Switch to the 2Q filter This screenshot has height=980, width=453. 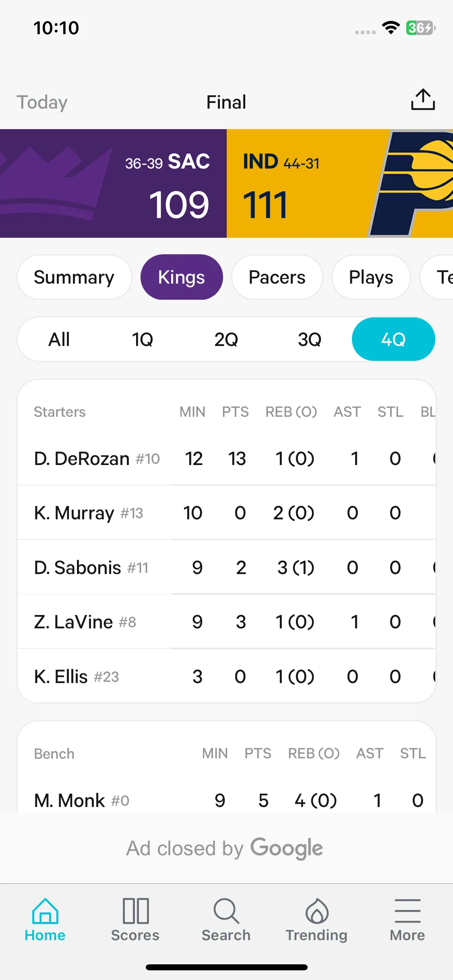coord(226,339)
